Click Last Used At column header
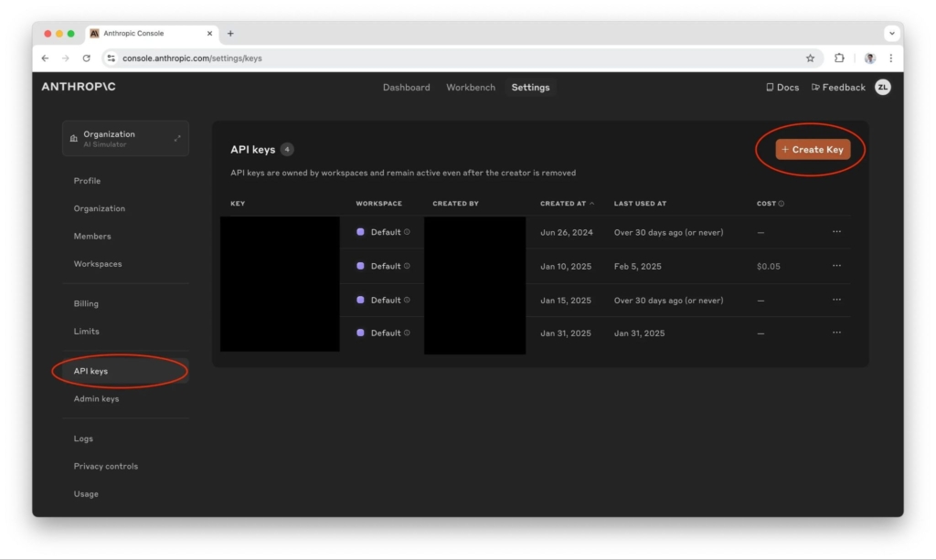 (640, 204)
